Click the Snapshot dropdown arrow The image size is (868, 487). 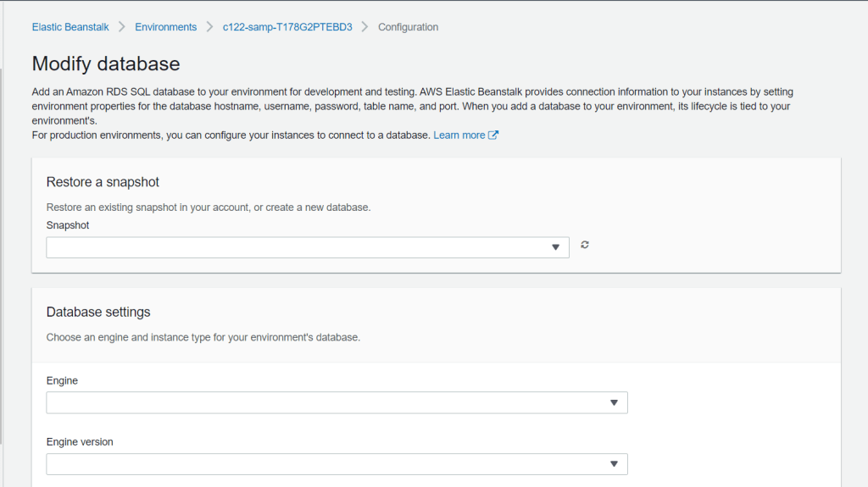[x=556, y=247]
